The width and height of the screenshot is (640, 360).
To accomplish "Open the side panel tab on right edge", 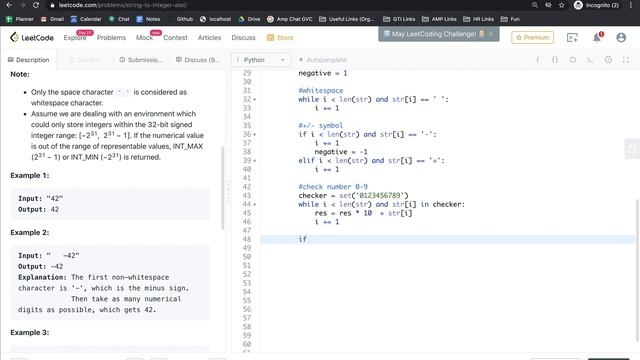I will (x=632, y=149).
